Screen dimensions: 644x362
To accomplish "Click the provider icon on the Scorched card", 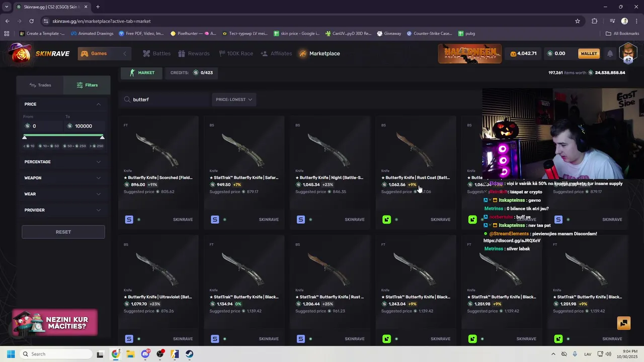I will pyautogui.click(x=129, y=219).
